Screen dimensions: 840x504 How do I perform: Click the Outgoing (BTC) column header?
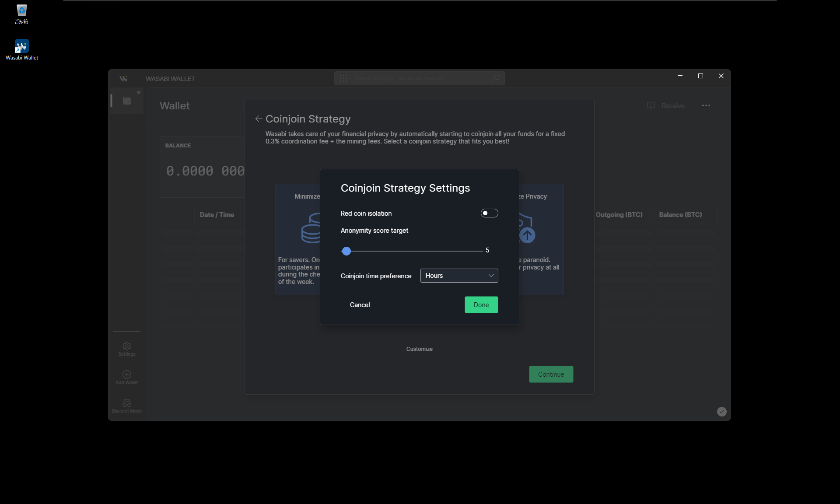[619, 215]
